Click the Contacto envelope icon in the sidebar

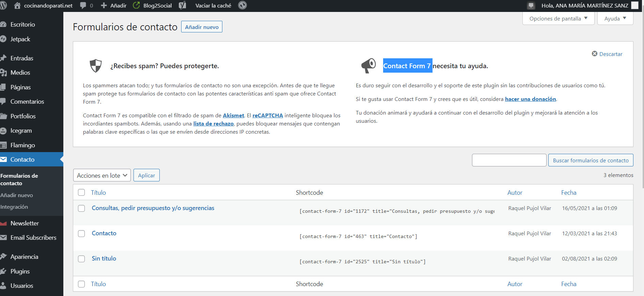(3, 159)
